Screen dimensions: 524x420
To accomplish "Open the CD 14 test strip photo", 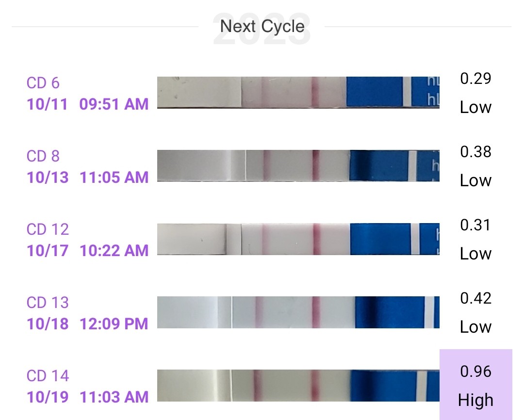I will click(x=298, y=385).
